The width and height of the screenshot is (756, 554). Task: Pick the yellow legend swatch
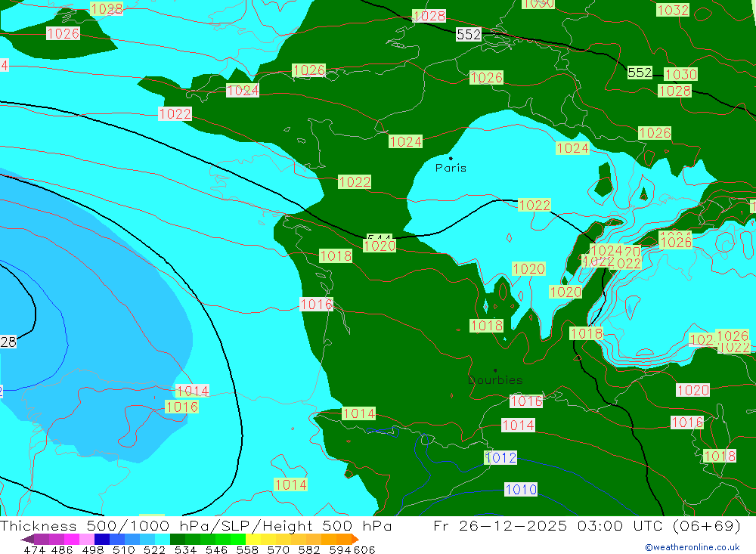(253, 539)
